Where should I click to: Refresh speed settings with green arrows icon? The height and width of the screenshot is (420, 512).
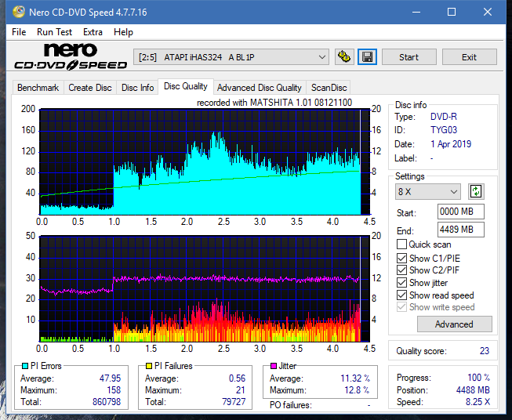pos(476,191)
